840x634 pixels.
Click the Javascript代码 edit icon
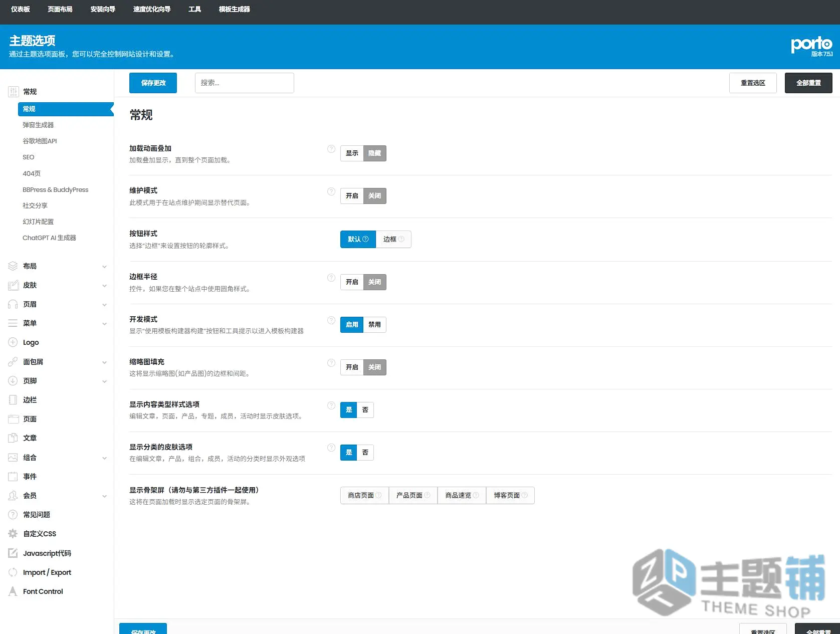pos(13,553)
